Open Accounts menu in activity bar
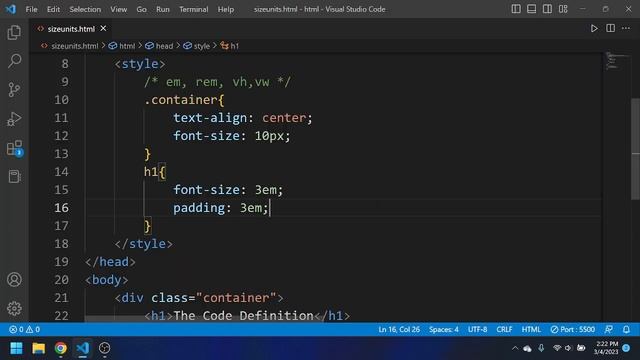 pos(14,280)
